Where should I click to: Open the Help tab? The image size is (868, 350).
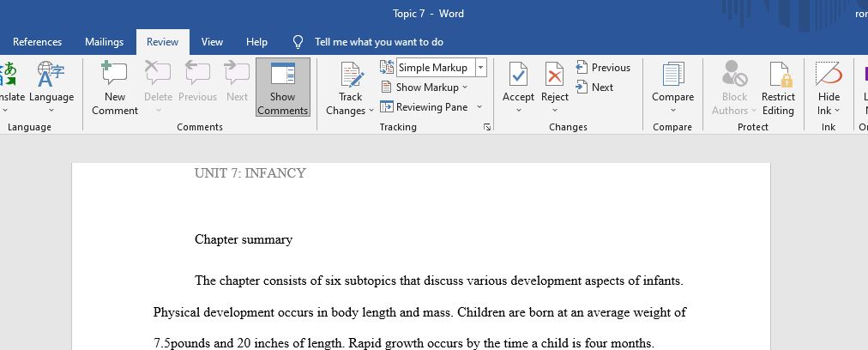(256, 42)
